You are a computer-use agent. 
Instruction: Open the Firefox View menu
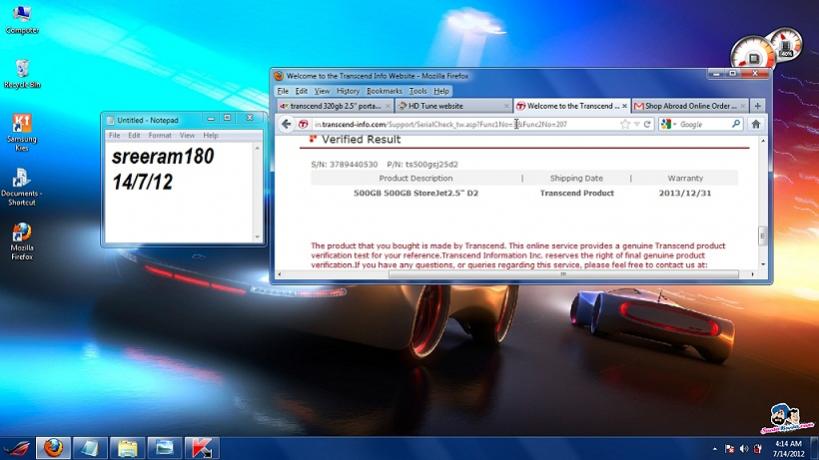coord(322,91)
